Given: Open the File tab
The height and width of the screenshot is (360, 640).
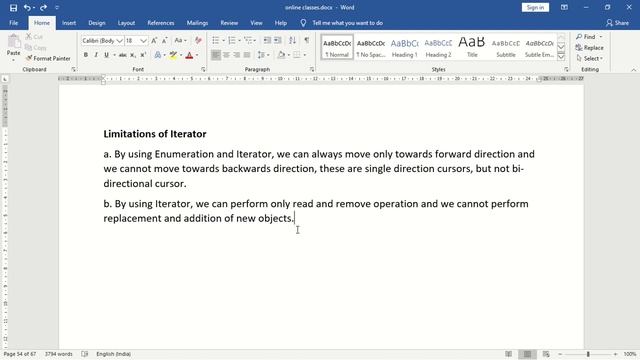Looking at the screenshot, I should point(13,23).
